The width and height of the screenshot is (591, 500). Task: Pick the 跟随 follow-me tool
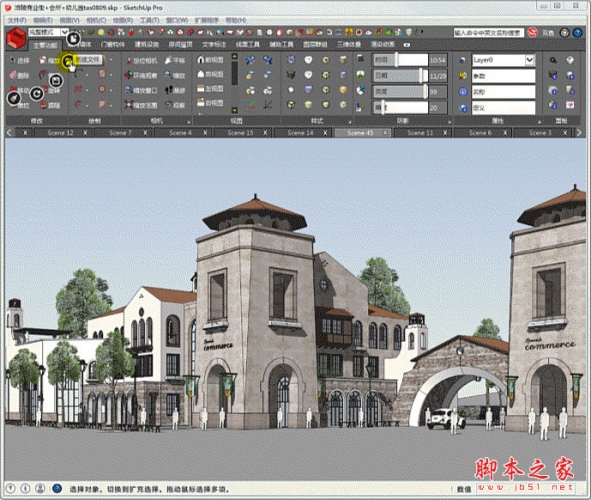pyautogui.click(x=50, y=106)
